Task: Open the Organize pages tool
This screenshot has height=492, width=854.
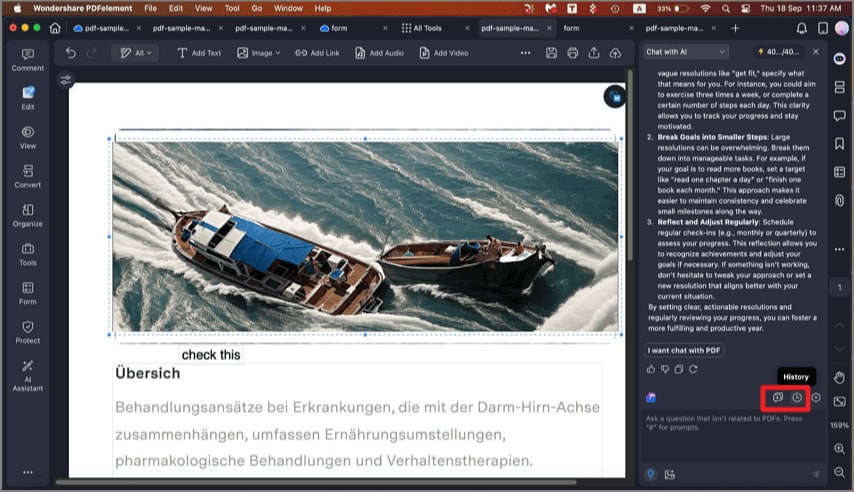Action: pos(28,215)
